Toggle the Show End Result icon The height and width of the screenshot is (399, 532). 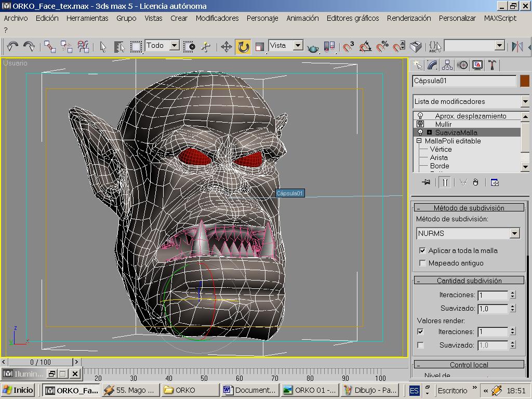click(445, 182)
